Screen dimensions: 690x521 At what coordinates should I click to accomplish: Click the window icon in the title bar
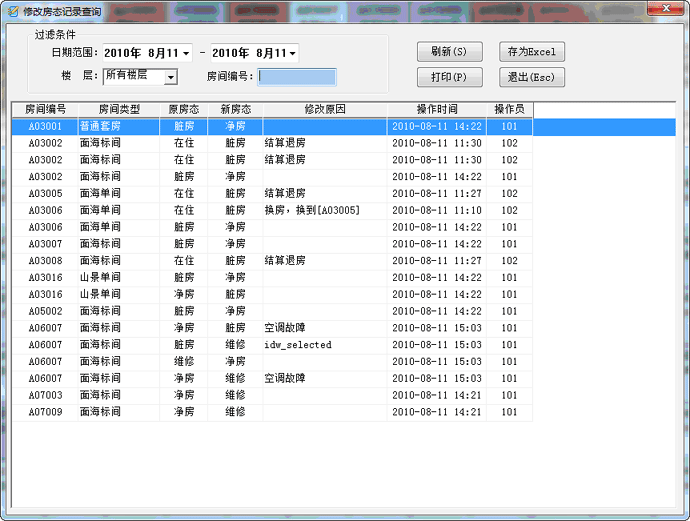tap(12, 10)
